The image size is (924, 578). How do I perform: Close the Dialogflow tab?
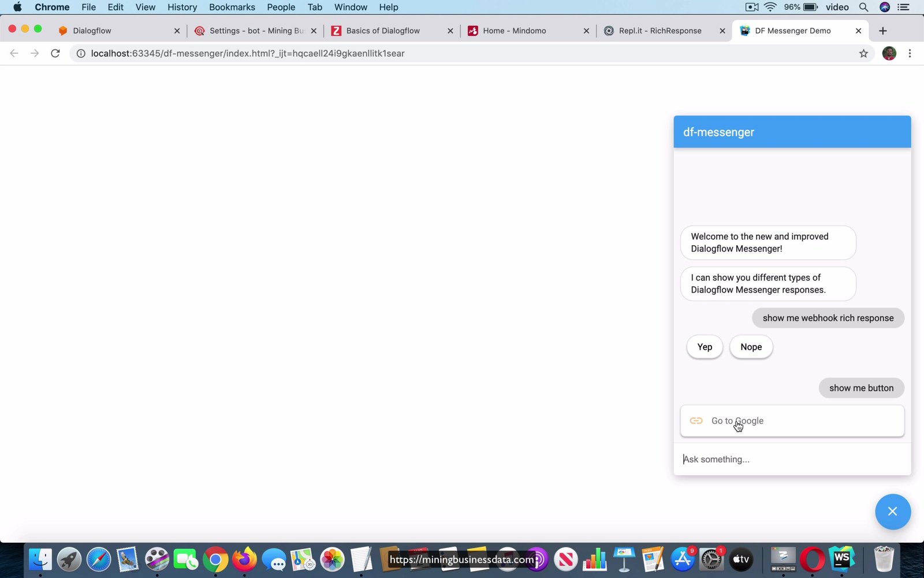click(177, 31)
